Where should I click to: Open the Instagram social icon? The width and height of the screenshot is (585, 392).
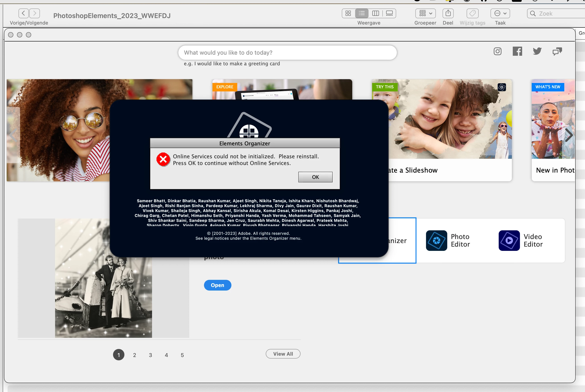(x=497, y=51)
